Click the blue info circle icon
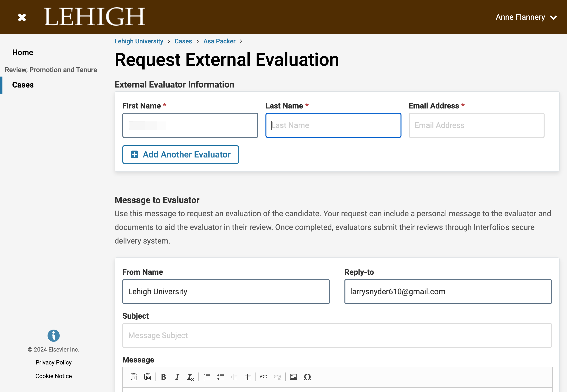 coord(54,335)
